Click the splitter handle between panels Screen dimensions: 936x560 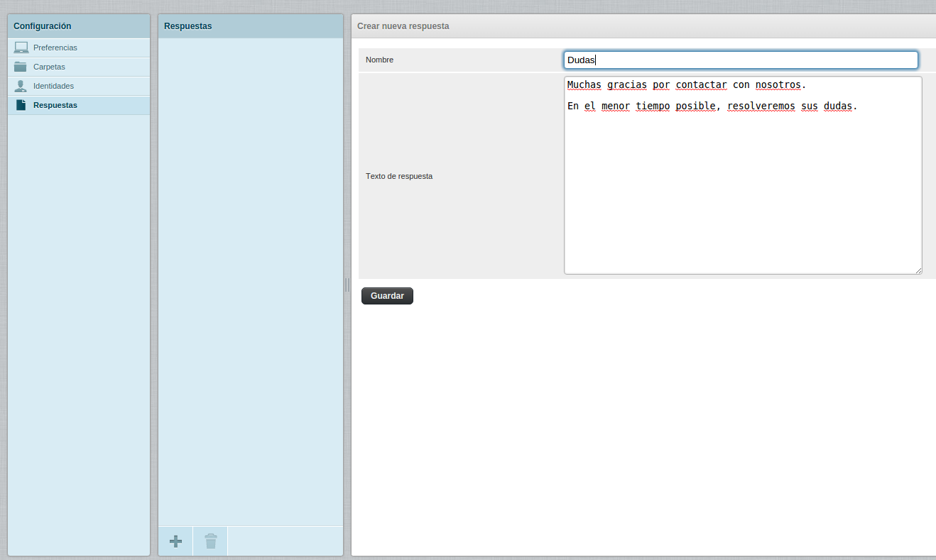(347, 285)
